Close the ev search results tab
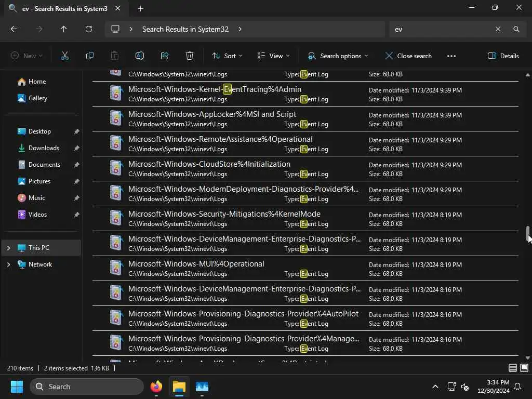The width and height of the screenshot is (532, 399). pos(118,8)
